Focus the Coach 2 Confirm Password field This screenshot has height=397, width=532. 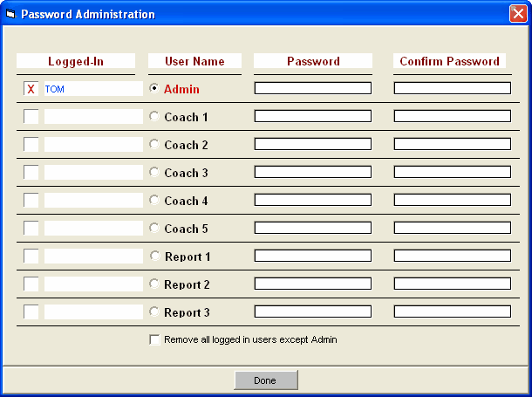pos(453,144)
